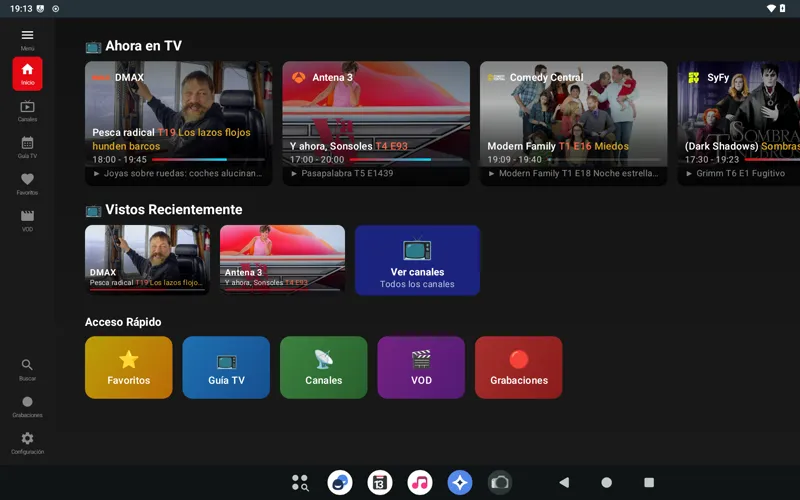800x500 pixels.
Task: Click next programme Grimm T6 E1 Fugitivo
Action: click(740, 173)
